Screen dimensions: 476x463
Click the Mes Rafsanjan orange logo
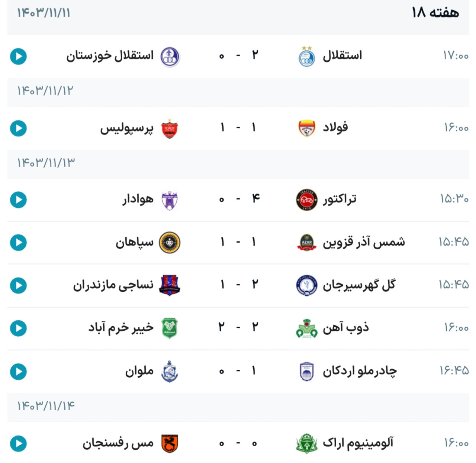[170, 444]
